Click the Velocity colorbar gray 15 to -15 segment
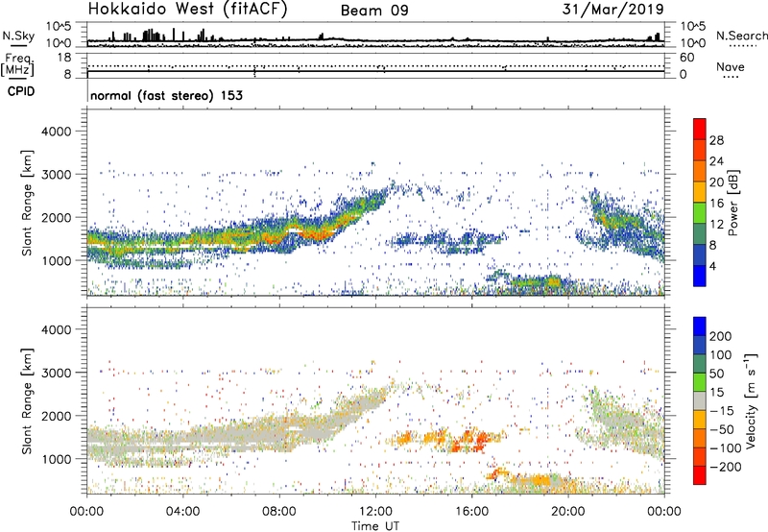Image resolution: width=768 pixels, height=532 pixels. [x=700, y=400]
